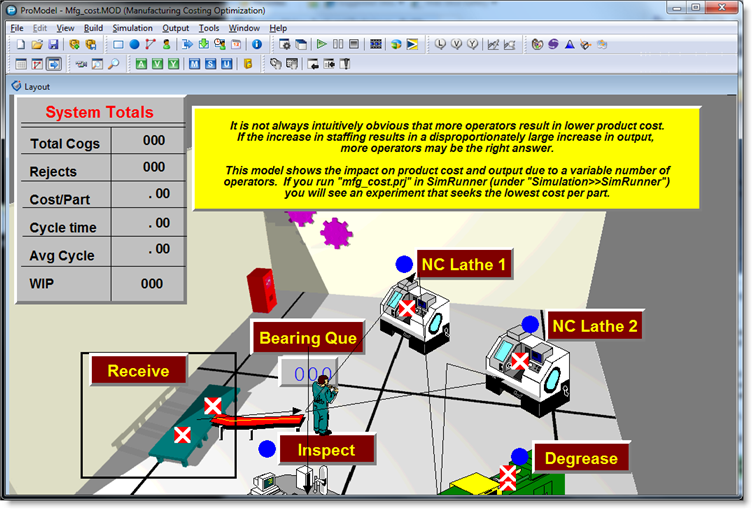Toggle the green 'A' toolbar button
Viewport: 753px width, 510px height.
[141, 64]
